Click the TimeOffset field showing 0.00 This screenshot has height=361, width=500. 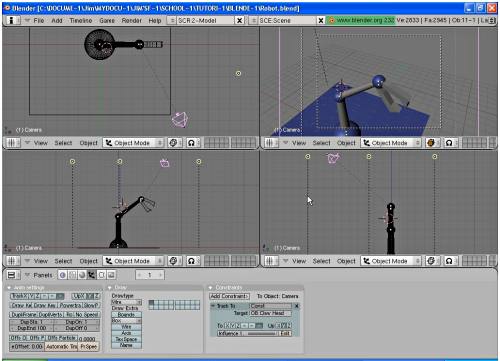(27, 347)
